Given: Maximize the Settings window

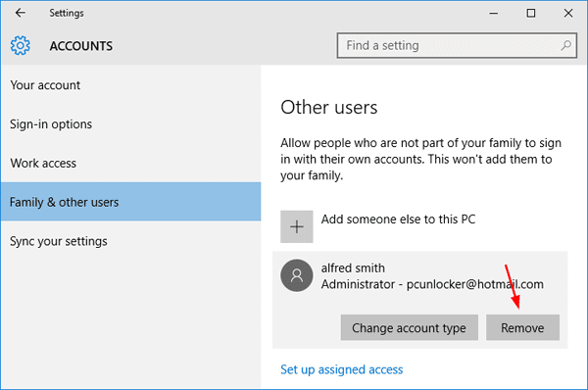Looking at the screenshot, I should [531, 13].
